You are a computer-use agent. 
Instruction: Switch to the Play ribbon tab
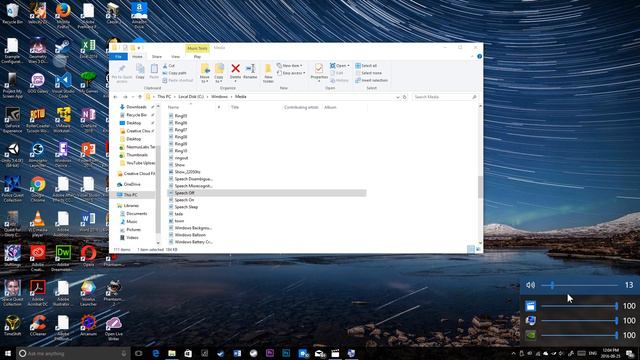197,56
